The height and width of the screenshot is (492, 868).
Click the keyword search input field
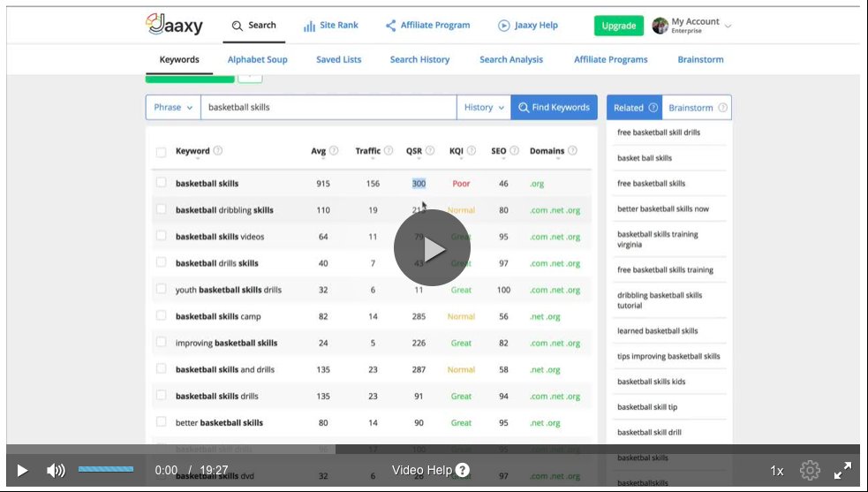coord(328,107)
